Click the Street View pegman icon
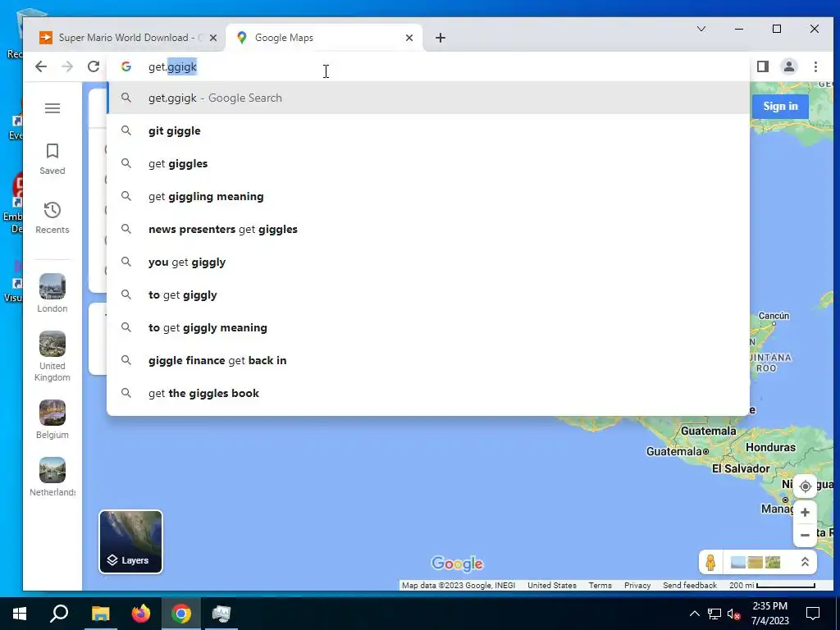Screen dimensions: 840x630 pos(711,563)
